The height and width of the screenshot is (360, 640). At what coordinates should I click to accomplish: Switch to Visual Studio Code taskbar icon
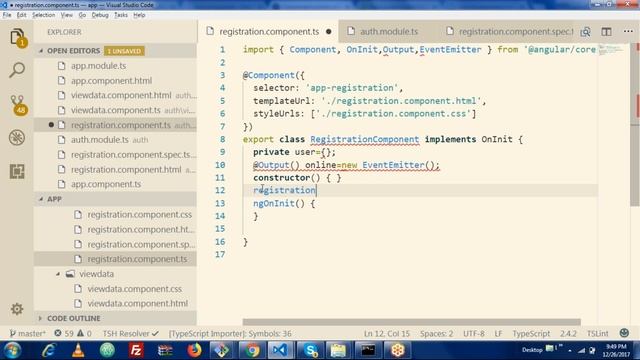point(280,351)
